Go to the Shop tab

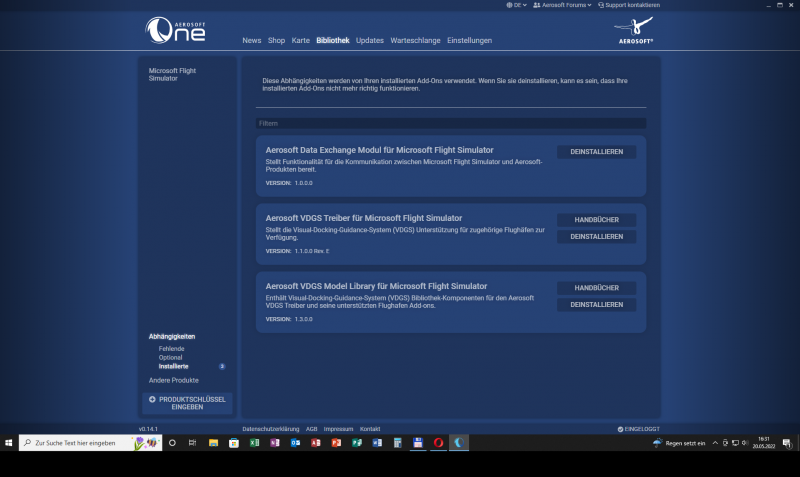pos(276,40)
